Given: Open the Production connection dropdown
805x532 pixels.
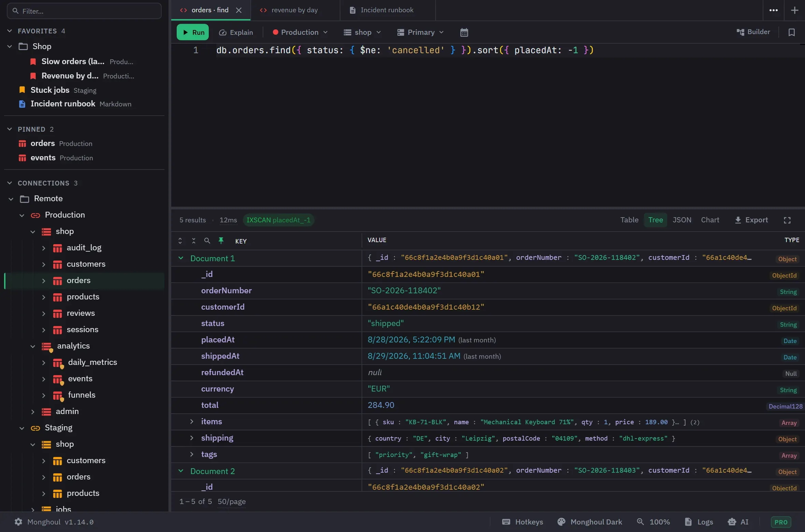Looking at the screenshot, I should click(300, 32).
